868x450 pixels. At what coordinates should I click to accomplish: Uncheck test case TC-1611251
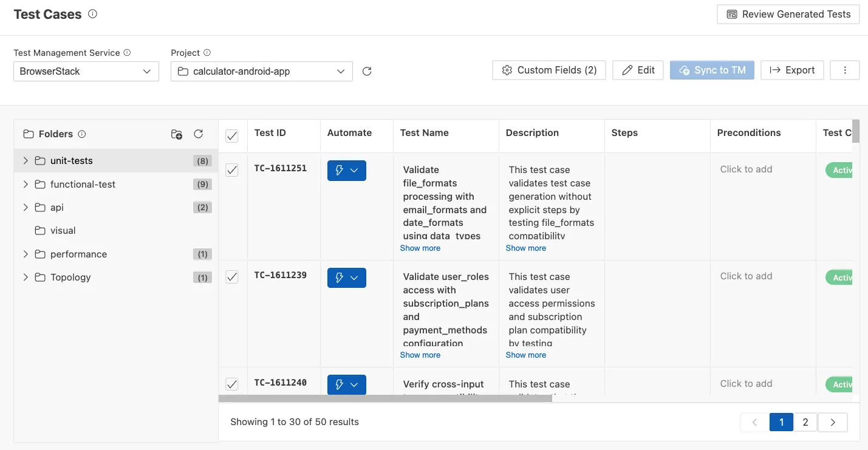231,170
